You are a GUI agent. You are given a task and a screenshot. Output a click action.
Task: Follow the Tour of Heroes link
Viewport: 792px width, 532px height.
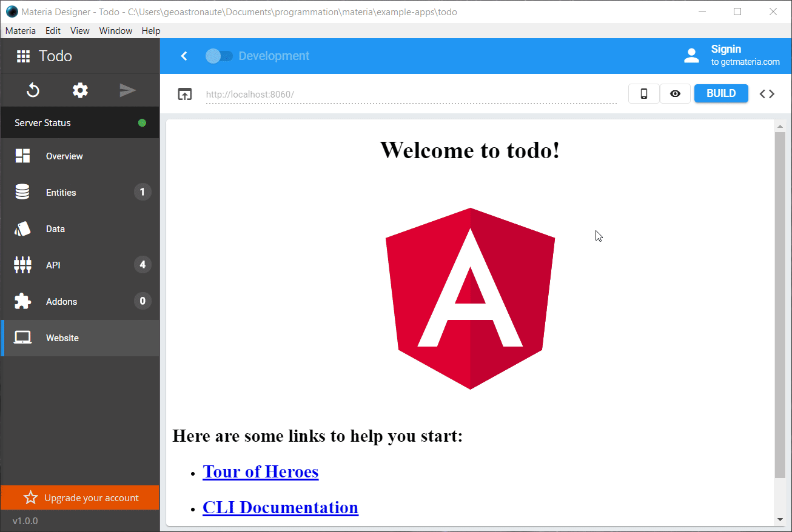pyautogui.click(x=260, y=471)
